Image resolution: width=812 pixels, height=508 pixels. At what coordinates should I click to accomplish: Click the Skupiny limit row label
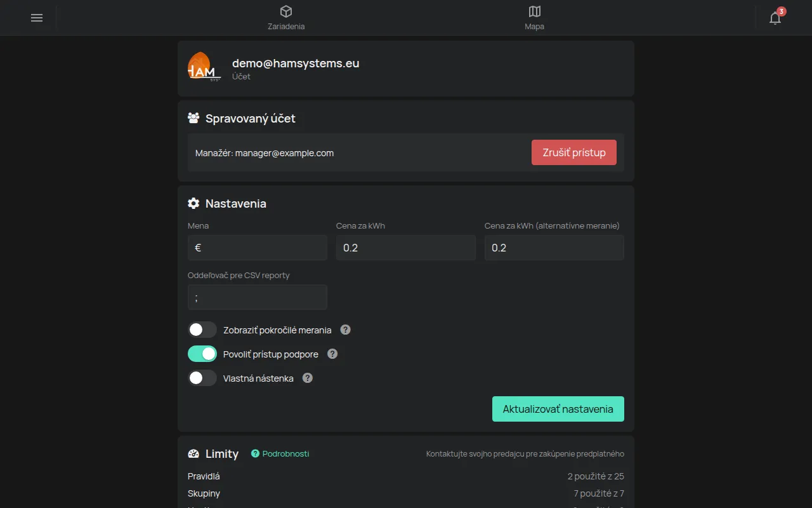click(204, 493)
